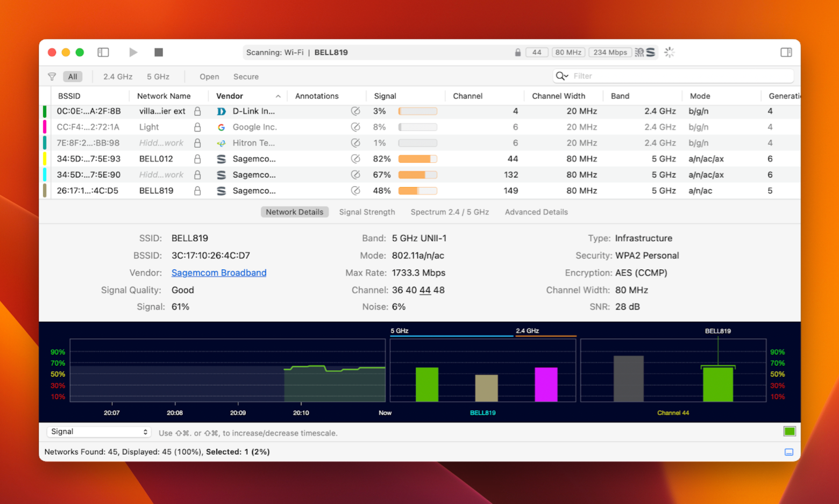Screen dimensions: 839x504
Task: Click the lock icon in BELL012 row
Action: (197, 159)
